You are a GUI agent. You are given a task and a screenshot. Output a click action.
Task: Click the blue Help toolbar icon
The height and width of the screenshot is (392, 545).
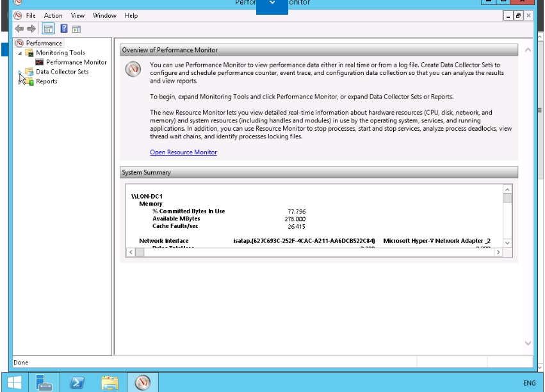64,28
